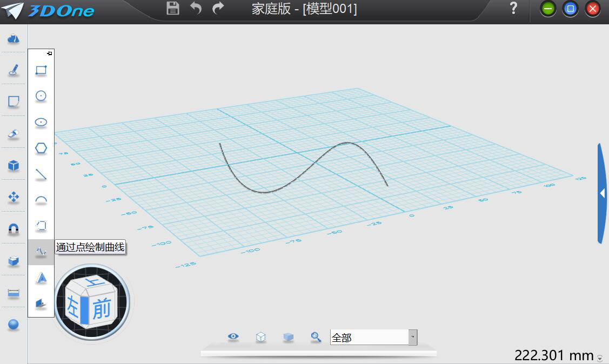Click the zoom magnifier view tool
Image resolution: width=609 pixels, height=364 pixels.
click(x=316, y=337)
